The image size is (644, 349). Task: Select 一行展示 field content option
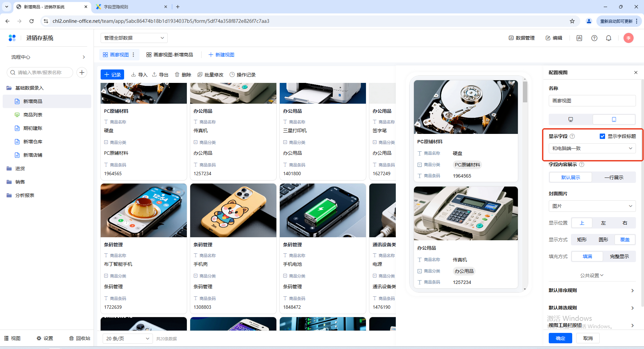tap(613, 178)
